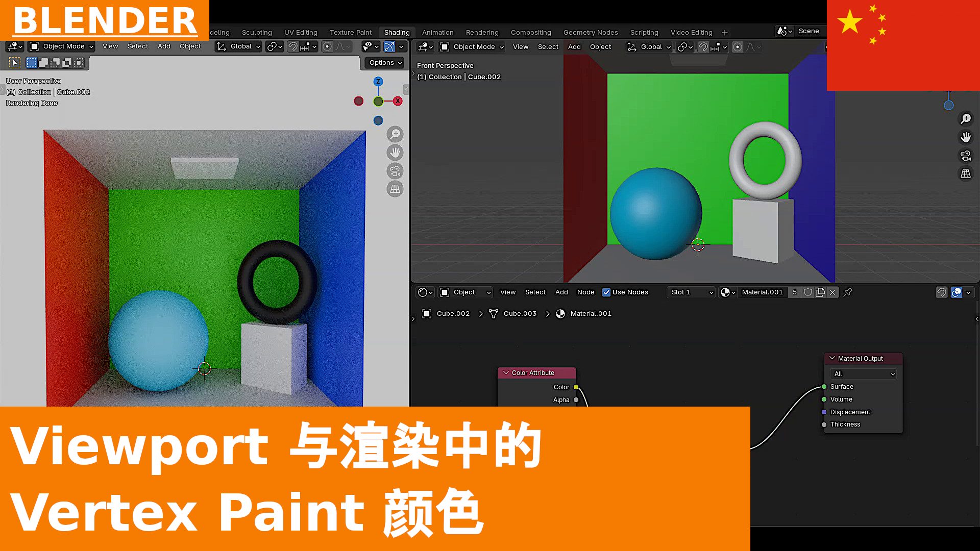
Task: Click Material.001 sphere icon in breadcrumb
Action: point(560,314)
